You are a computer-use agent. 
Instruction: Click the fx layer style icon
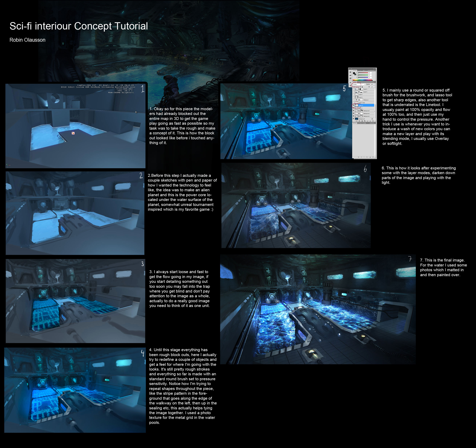pyautogui.click(x=359, y=121)
